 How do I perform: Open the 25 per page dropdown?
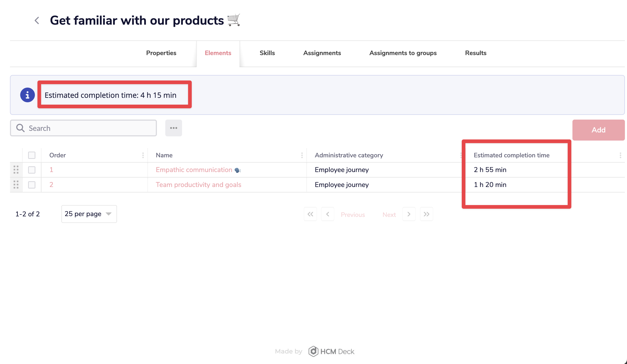pyautogui.click(x=89, y=214)
